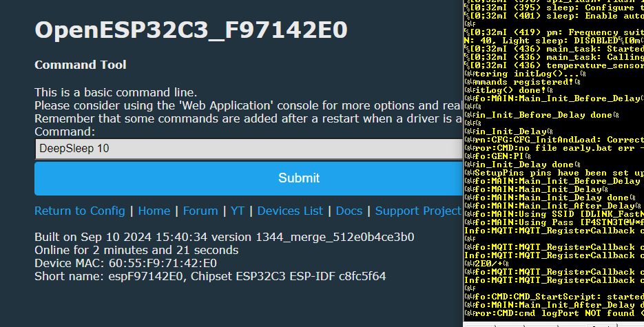Click terminal line 'Main_Init_After_Delay d'

tap(554, 305)
